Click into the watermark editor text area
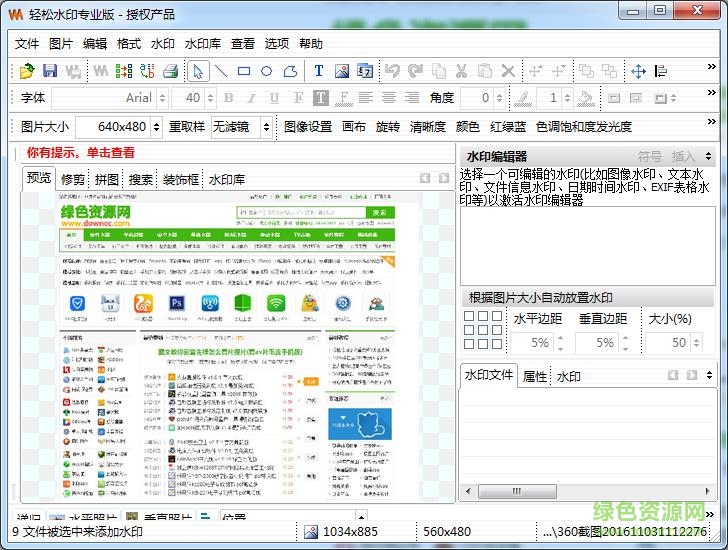The width and height of the screenshot is (728, 550). (587, 246)
